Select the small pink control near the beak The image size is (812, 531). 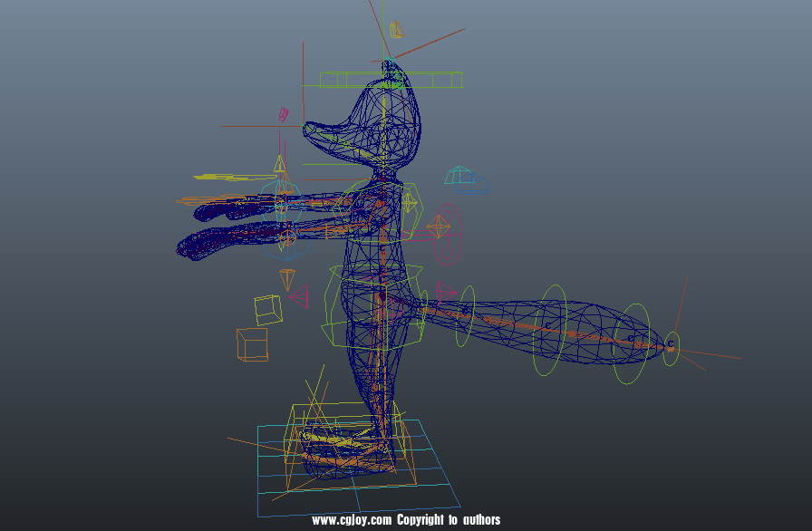283,114
